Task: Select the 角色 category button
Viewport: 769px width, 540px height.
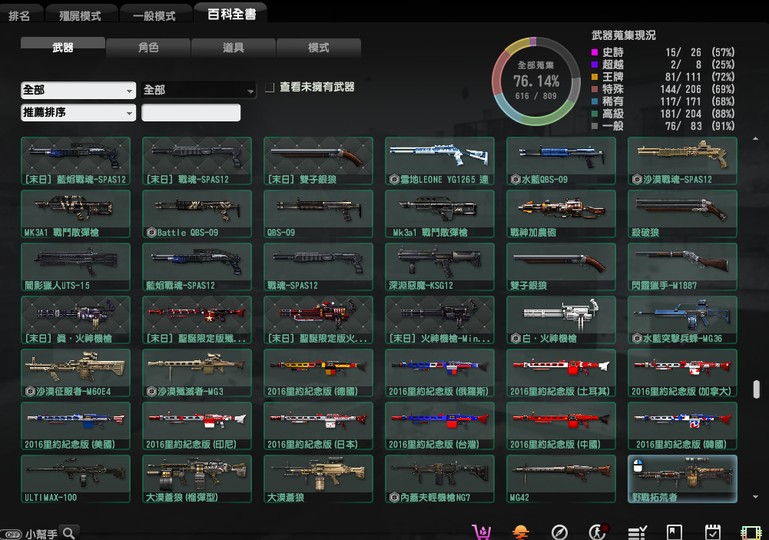Action: click(147, 47)
